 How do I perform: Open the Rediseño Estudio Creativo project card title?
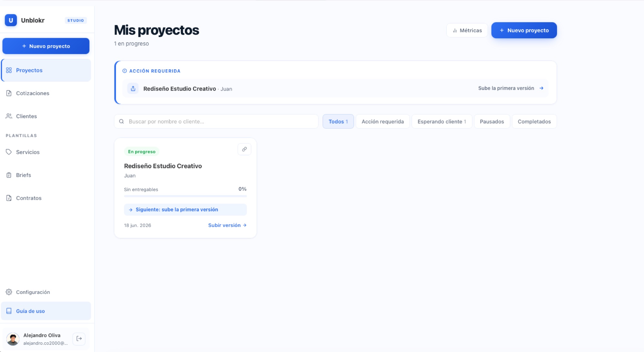(x=163, y=166)
